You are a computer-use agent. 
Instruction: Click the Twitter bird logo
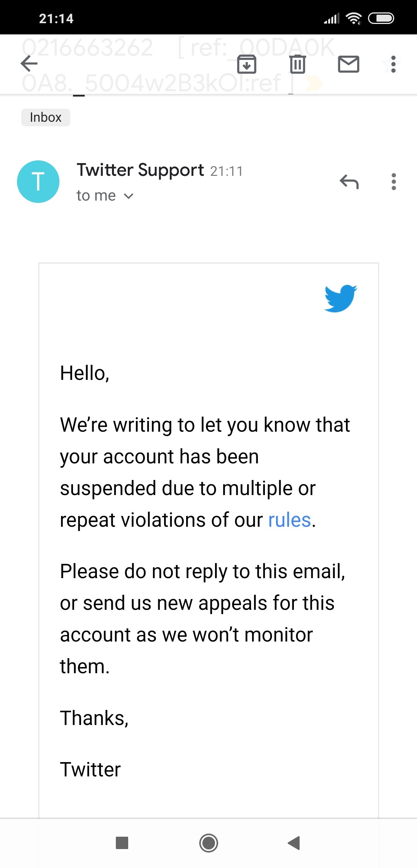[x=341, y=298]
